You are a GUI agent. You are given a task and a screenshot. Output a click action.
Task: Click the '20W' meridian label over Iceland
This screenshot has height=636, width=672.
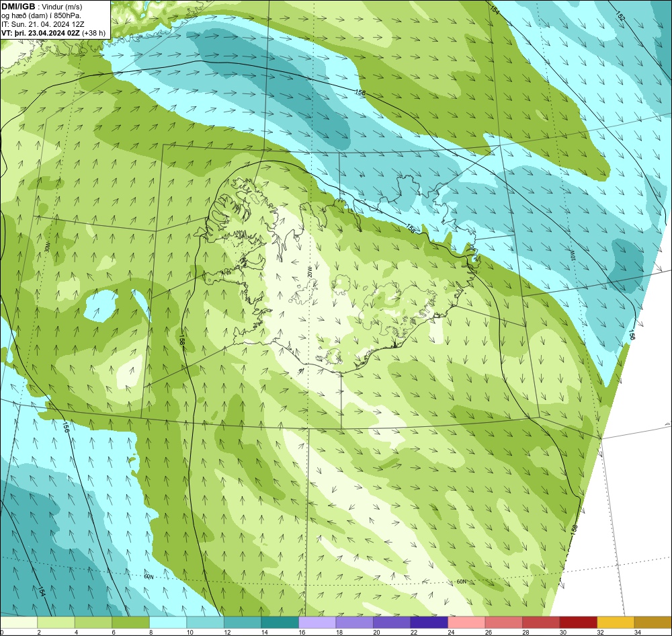pyautogui.click(x=309, y=271)
